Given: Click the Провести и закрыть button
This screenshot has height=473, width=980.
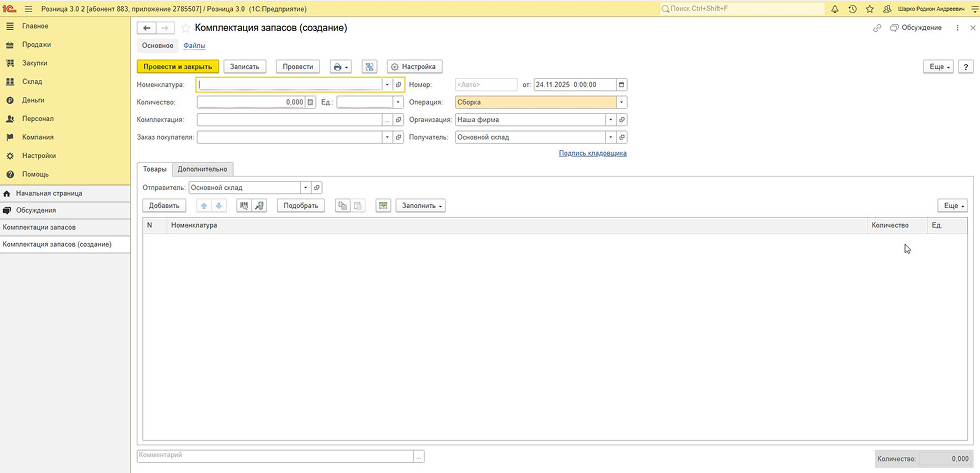Looking at the screenshot, I should [x=176, y=67].
